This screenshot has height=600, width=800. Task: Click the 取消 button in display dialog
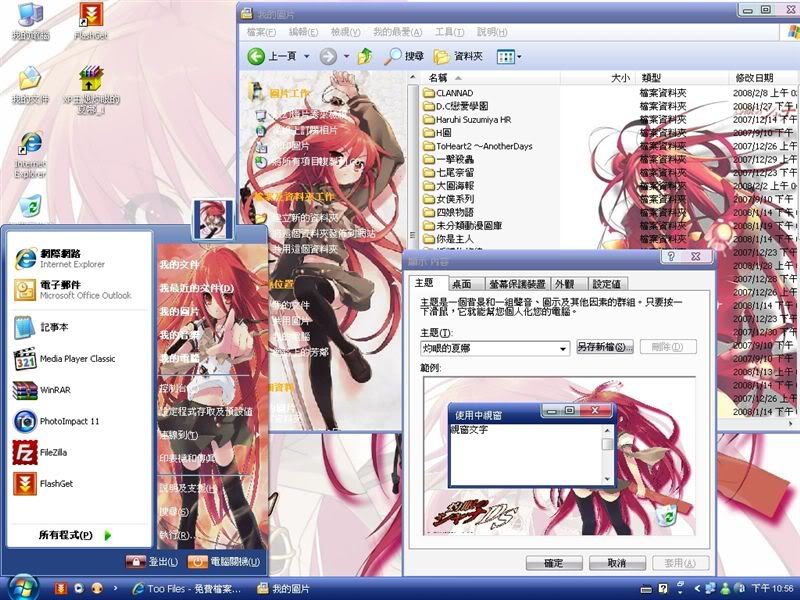tap(617, 563)
